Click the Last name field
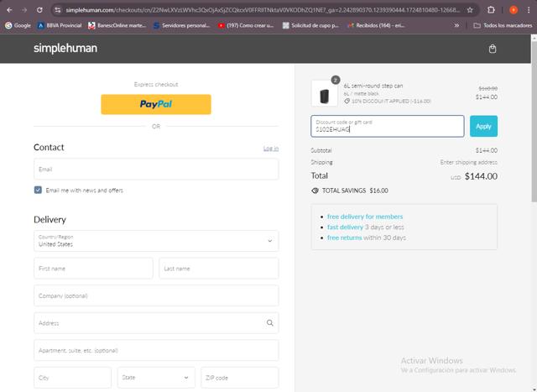 click(x=219, y=269)
